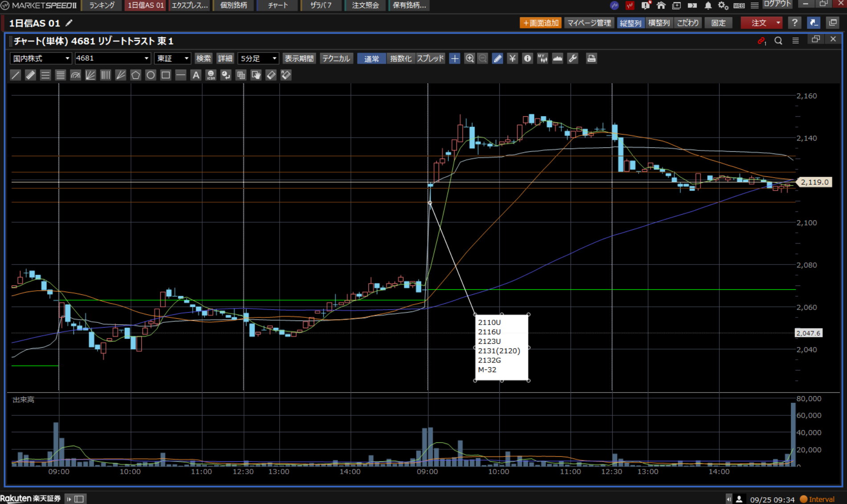Click the テクニカル button

336,58
